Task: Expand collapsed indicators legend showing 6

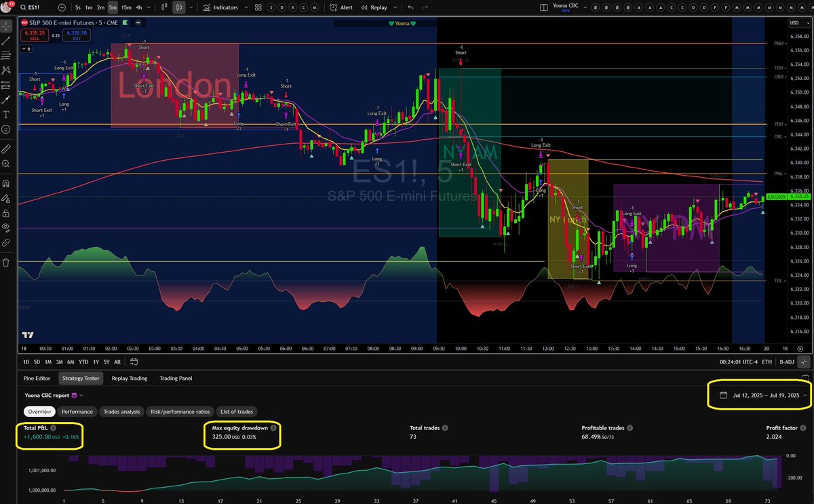Action: (x=25, y=49)
